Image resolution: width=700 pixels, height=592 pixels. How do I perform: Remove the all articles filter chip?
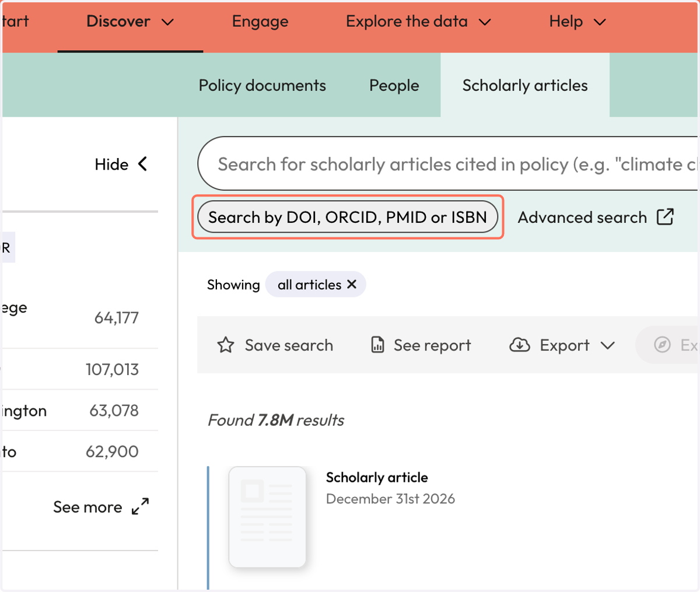coord(352,284)
